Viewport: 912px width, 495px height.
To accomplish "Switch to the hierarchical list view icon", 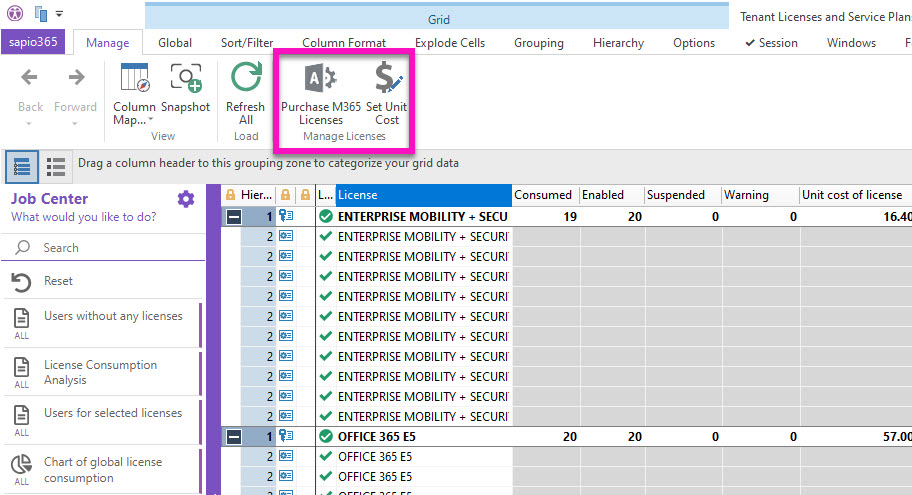I will tap(22, 167).
